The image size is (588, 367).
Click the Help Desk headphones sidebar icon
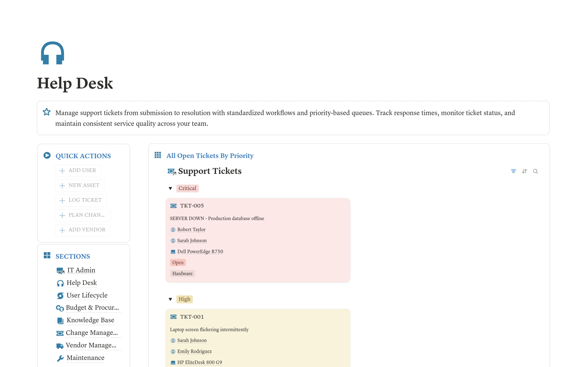60,283
